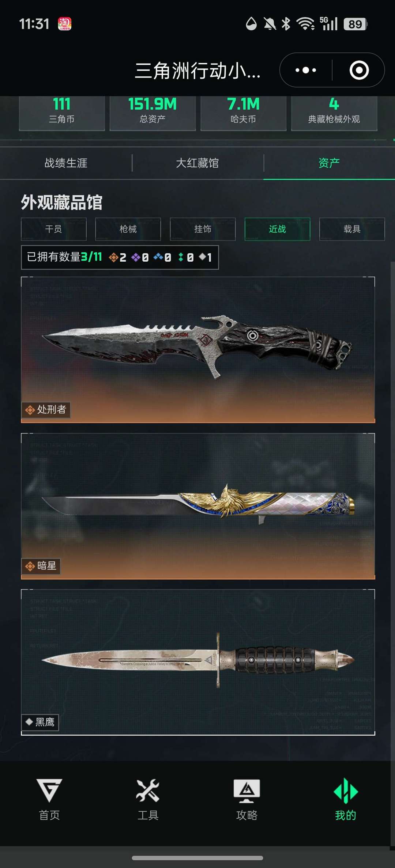The height and width of the screenshot is (868, 395).
Task: Switch to the 大红藏馆 tab
Action: [197, 163]
